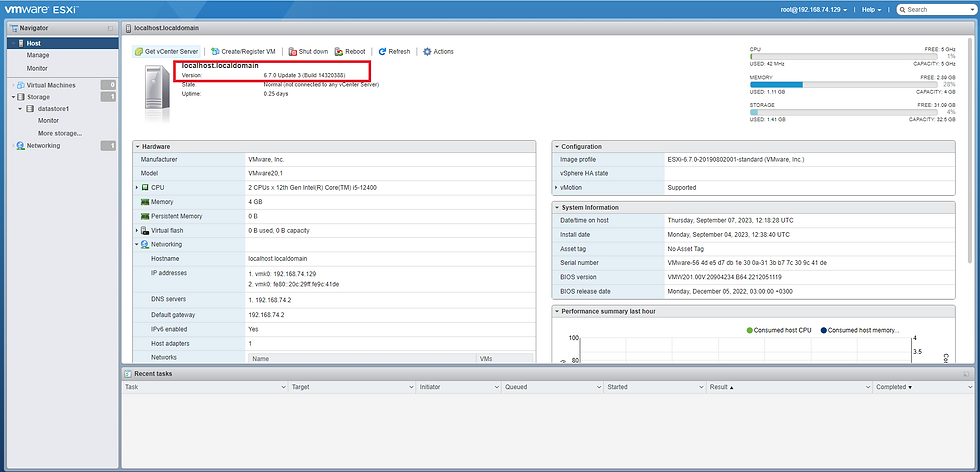Open Create/Register VM wizard
The height and width of the screenshot is (472, 980).
(244, 52)
